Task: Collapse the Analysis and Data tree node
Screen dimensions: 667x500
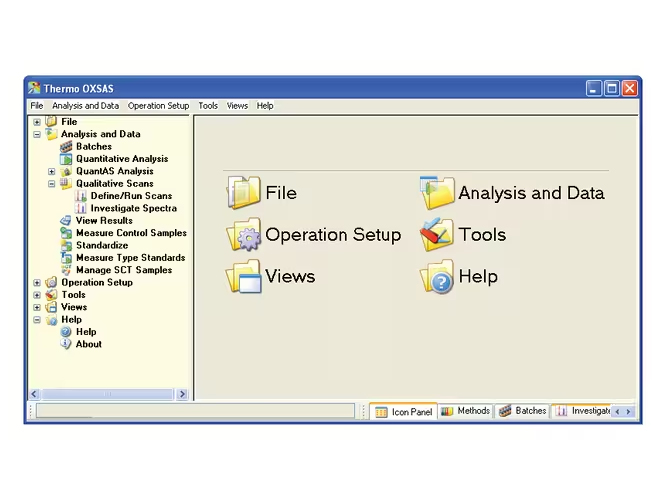Action: (x=37, y=134)
